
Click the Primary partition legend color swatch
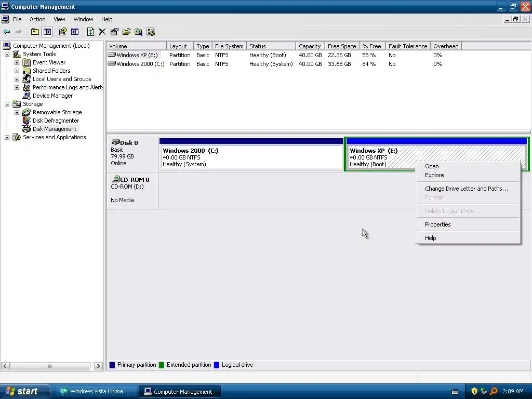tap(112, 365)
